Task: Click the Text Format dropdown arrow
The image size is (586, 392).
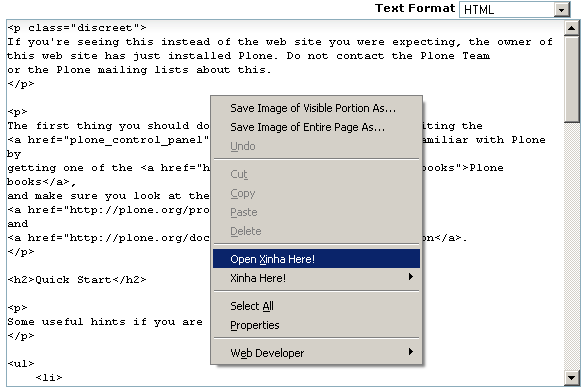Action: (x=561, y=10)
